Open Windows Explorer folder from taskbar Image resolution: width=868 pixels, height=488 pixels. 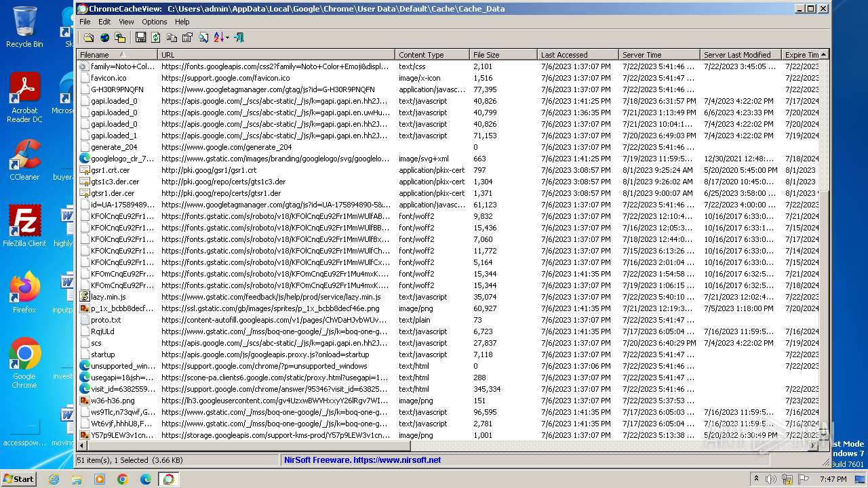77,479
